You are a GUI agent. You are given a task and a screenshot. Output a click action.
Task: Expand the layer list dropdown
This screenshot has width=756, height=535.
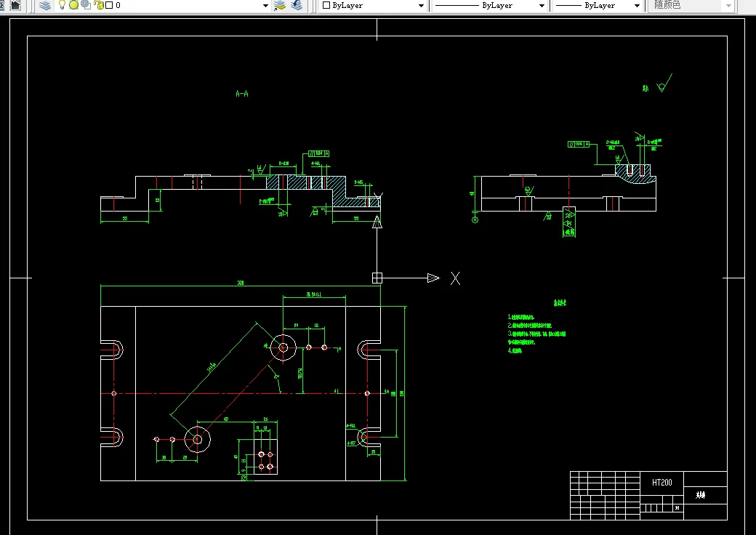(x=265, y=6)
